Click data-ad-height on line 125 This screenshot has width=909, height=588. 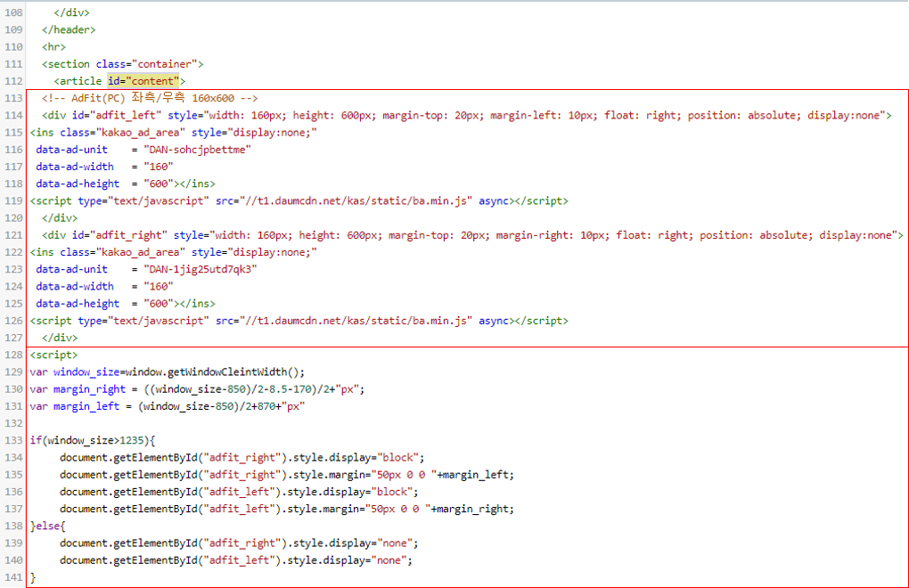(78, 304)
